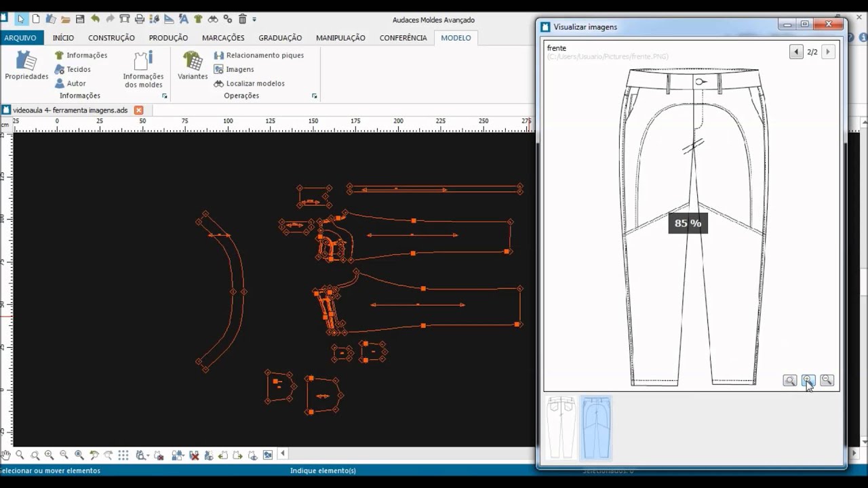Open mold search dropdown in bottom toolbar
This screenshot has height=488, width=868.
click(x=142, y=455)
